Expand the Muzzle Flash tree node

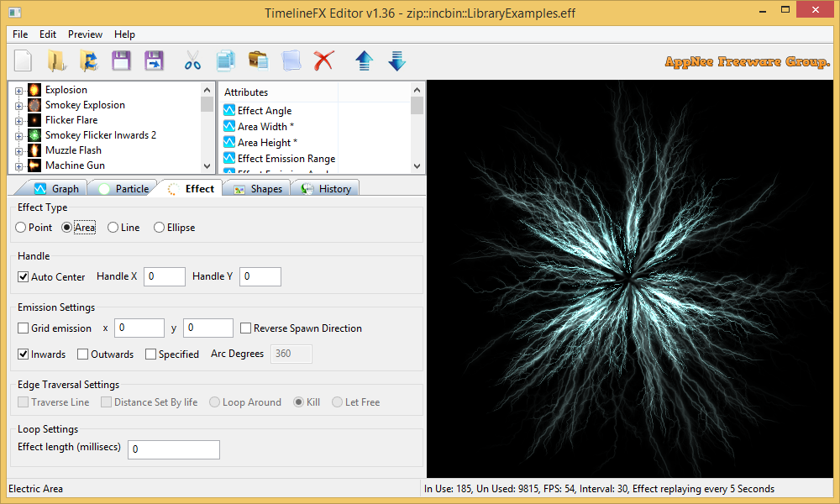click(x=18, y=151)
